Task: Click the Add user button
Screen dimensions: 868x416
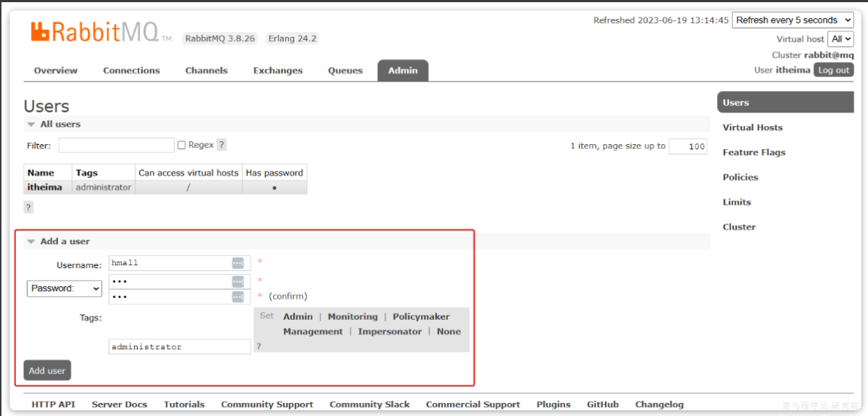Action: click(x=47, y=371)
